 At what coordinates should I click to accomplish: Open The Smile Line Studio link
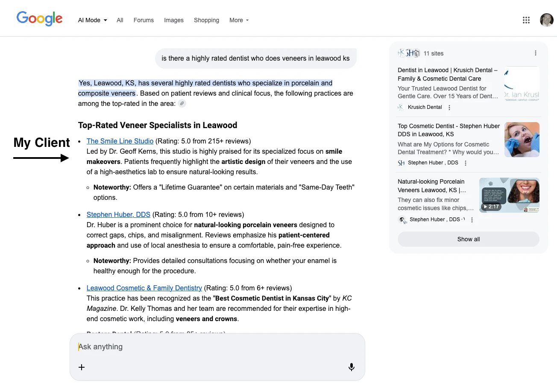[120, 141]
